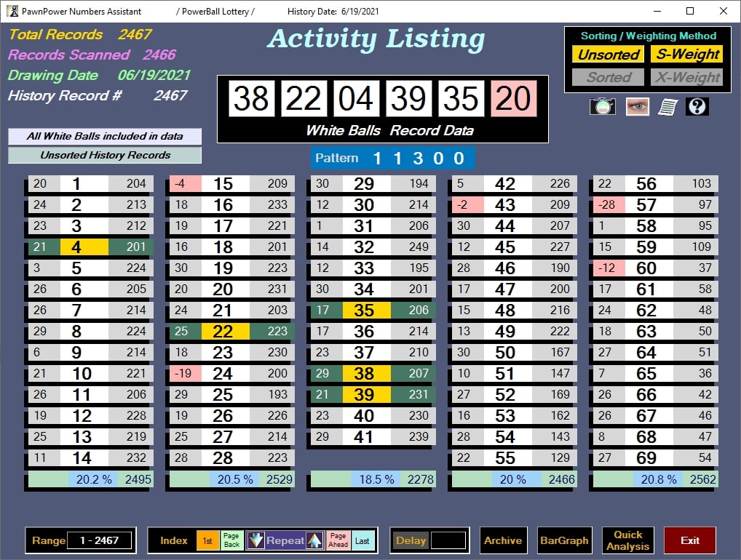This screenshot has height=560, width=741.
Task: Run Quick Analysis
Action: [x=627, y=540]
